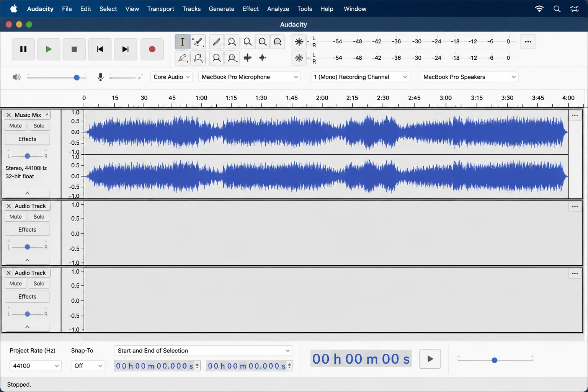Image resolution: width=588 pixels, height=392 pixels.
Task: Click the speaker playback volume icon
Action: [16, 77]
